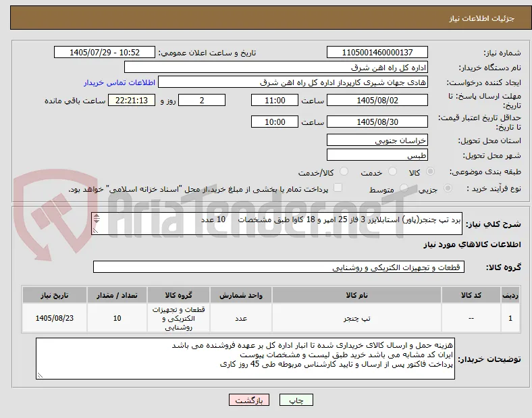532x418 pixels.
Task: Click the buyer notes resize handle
Action: click(x=40, y=375)
